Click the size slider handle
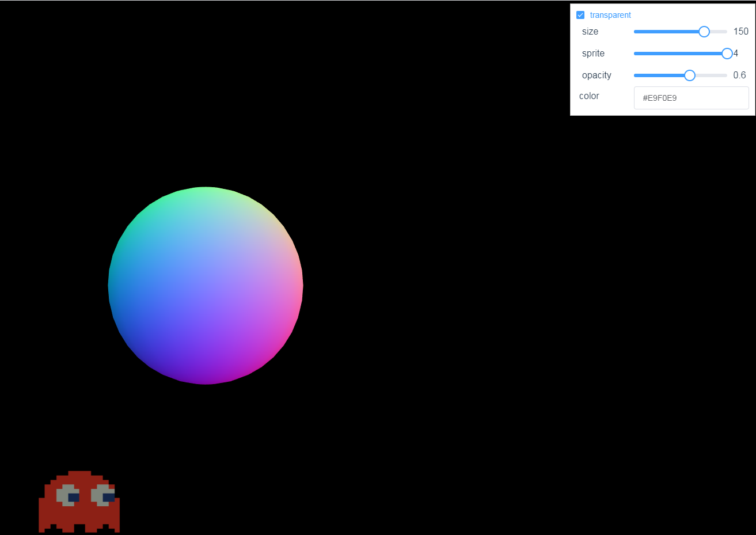This screenshot has width=756, height=535. (704, 32)
